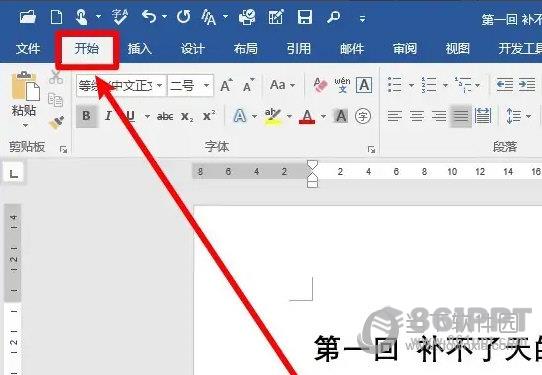Viewport: 542px width, 375px height.
Task: Click the Enclose Characters circled 字 icon
Action: pos(363,116)
